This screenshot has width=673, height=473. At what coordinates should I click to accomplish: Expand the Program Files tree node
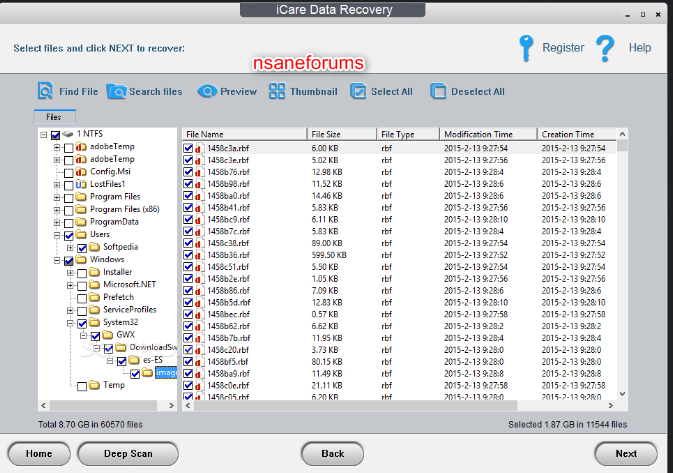[x=57, y=197]
